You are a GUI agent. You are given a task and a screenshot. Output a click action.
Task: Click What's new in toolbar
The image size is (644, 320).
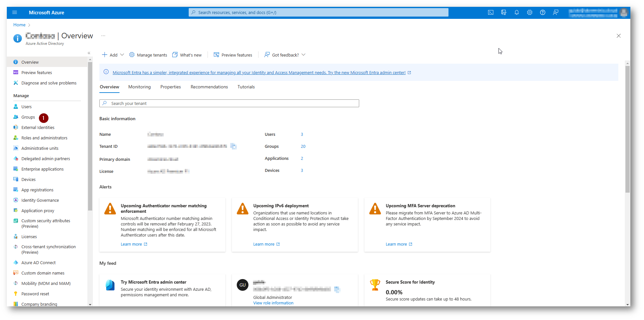coord(187,55)
